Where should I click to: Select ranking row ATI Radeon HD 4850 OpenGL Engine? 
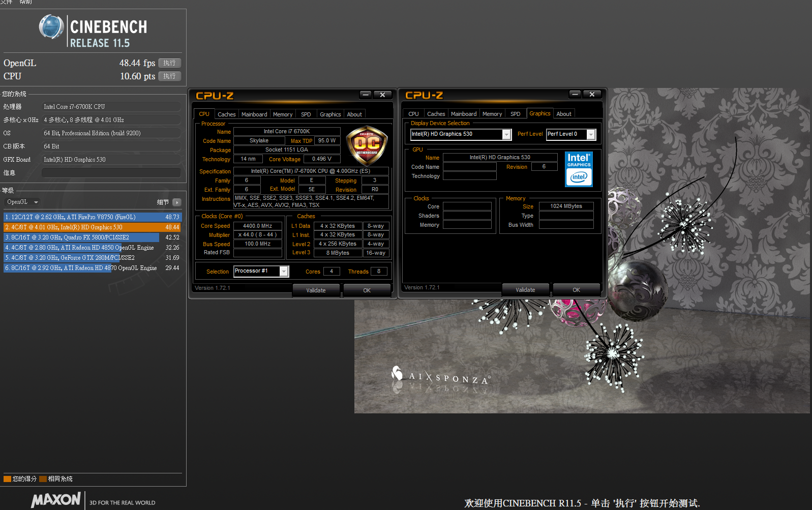(92, 248)
